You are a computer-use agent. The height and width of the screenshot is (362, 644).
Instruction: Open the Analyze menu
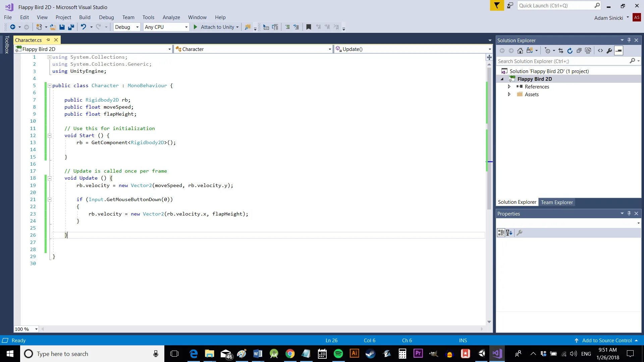click(171, 17)
